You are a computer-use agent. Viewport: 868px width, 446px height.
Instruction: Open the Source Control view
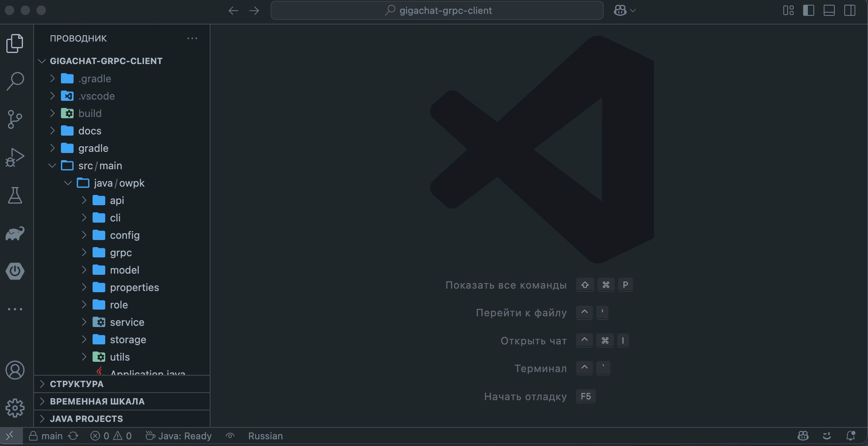[15, 119]
